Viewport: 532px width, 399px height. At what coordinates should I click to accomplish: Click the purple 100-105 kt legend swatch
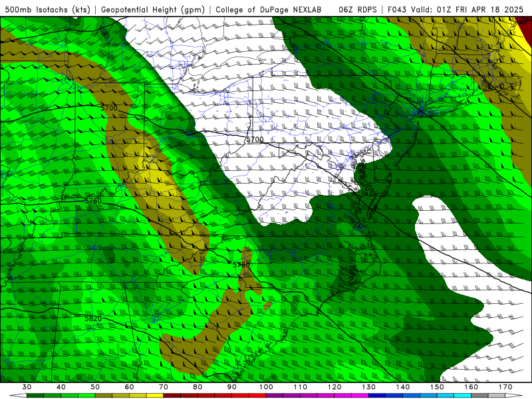[x=275, y=396]
